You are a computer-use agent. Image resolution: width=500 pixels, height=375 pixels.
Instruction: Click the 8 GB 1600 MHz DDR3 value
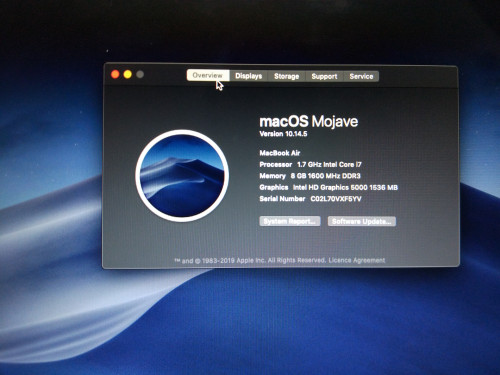tap(325, 176)
